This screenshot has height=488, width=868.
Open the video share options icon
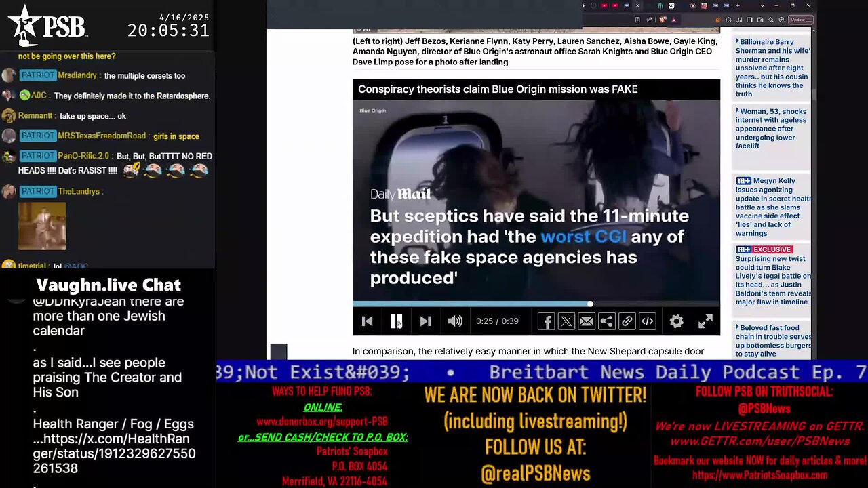click(607, 321)
